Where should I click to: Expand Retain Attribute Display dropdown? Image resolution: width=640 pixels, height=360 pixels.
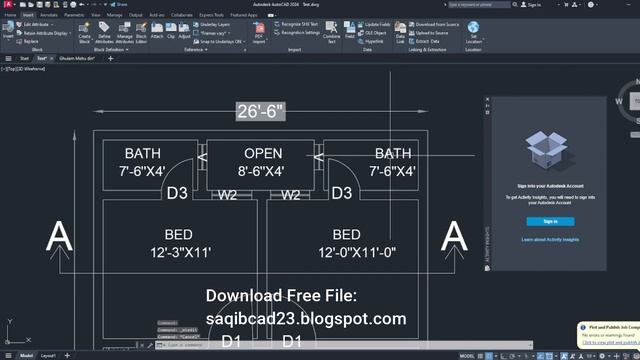click(x=70, y=33)
